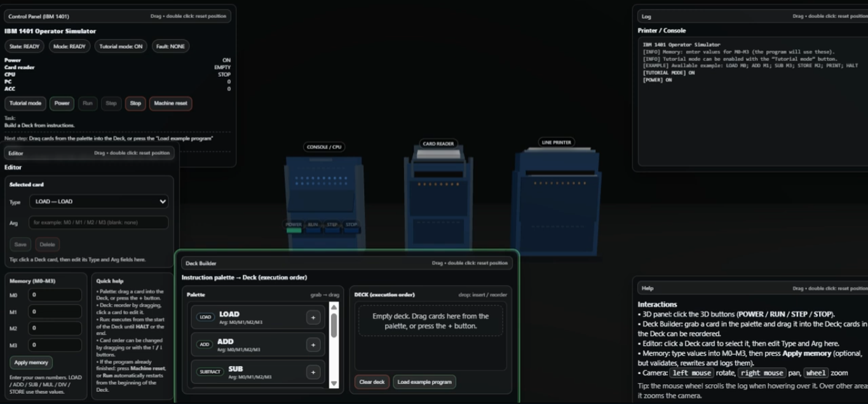Focus the M3 memory field
The width and height of the screenshot is (868, 404).
click(55, 344)
